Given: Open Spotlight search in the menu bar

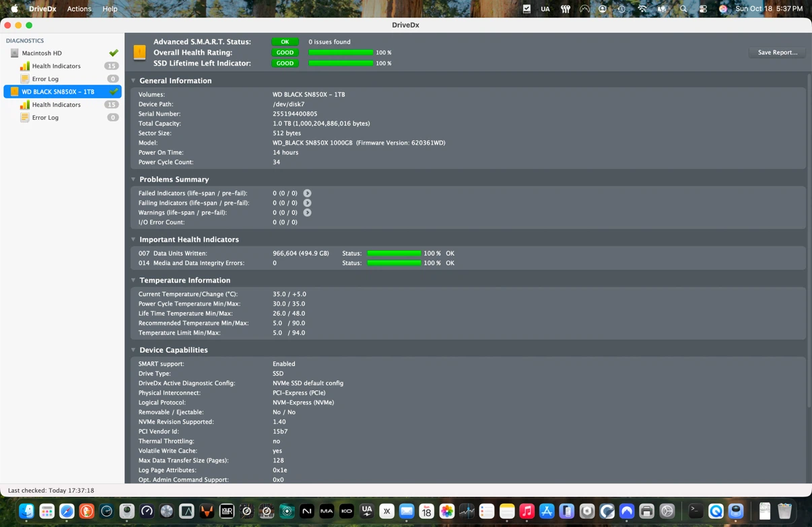Looking at the screenshot, I should [683, 9].
